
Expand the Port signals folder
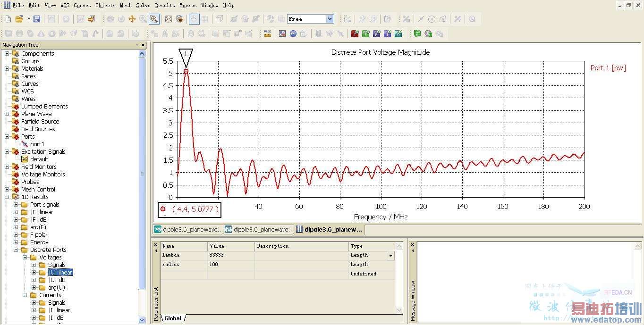tap(16, 205)
